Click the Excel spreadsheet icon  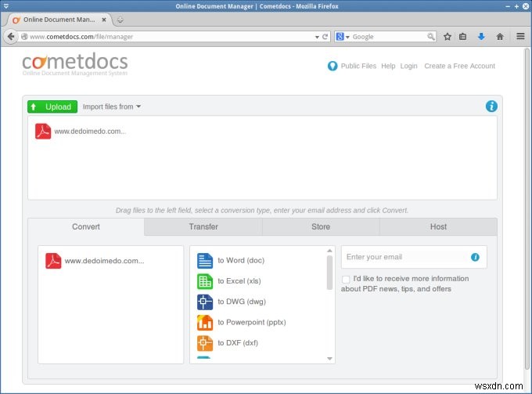[205, 281]
